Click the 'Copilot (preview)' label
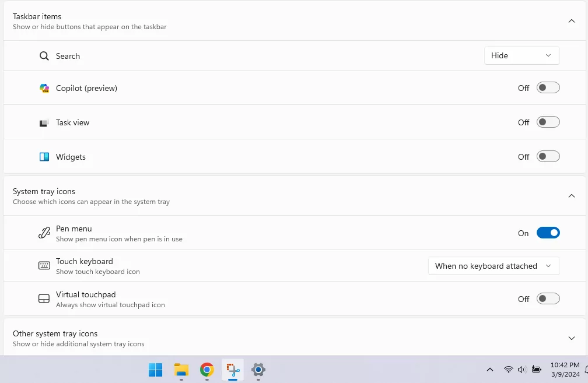588x383 pixels. pyautogui.click(x=86, y=88)
